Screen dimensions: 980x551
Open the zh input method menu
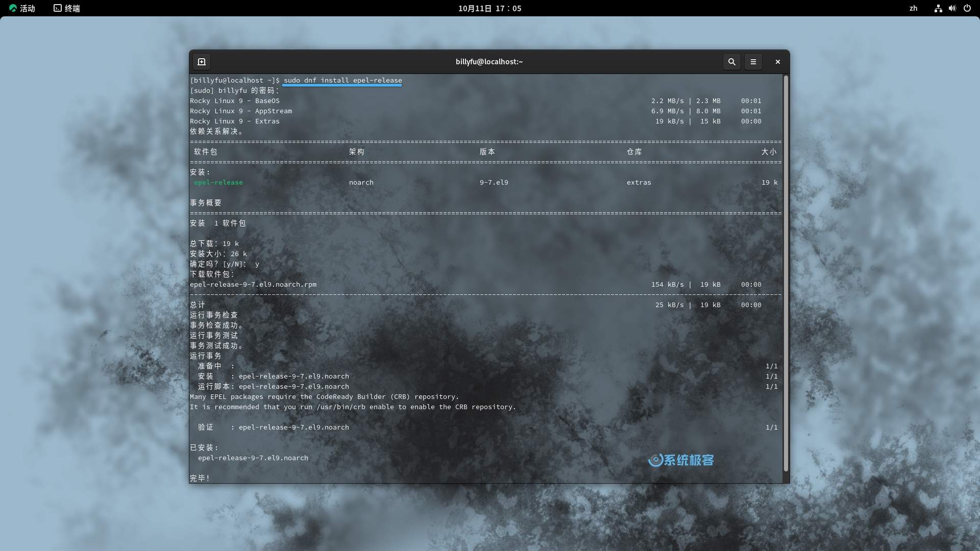(913, 8)
